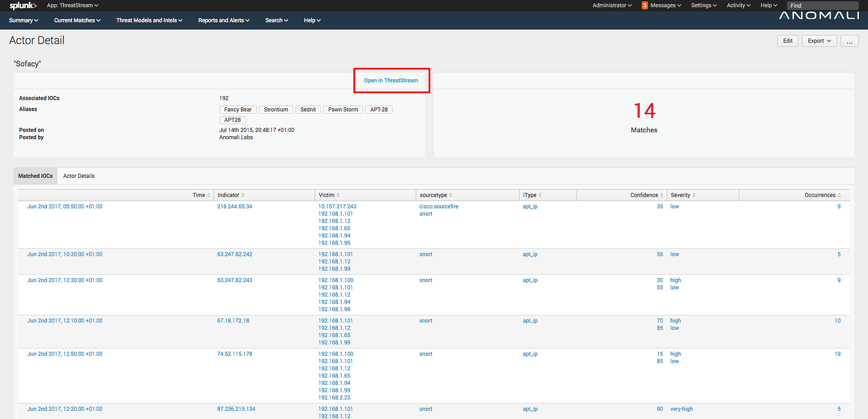Viewport: 868px width, 419px height.
Task: Expand the Activity dropdown
Action: [x=738, y=5]
